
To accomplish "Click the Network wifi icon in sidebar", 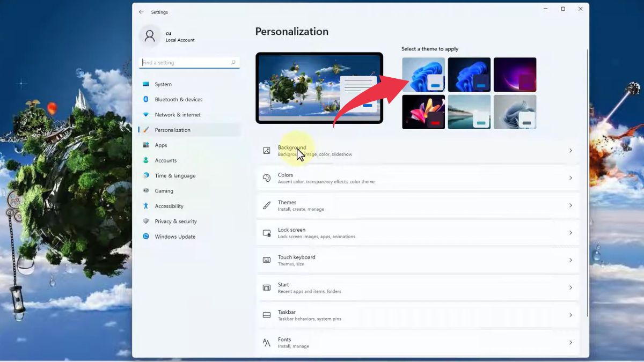I will click(146, 115).
